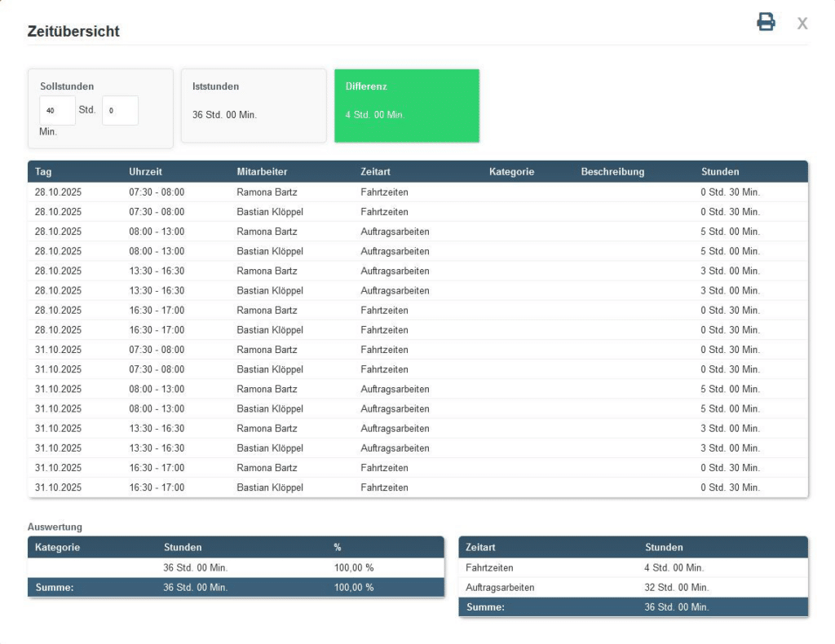The image size is (835, 644).
Task: Click the Stunden column header in main table
Action: tap(720, 172)
